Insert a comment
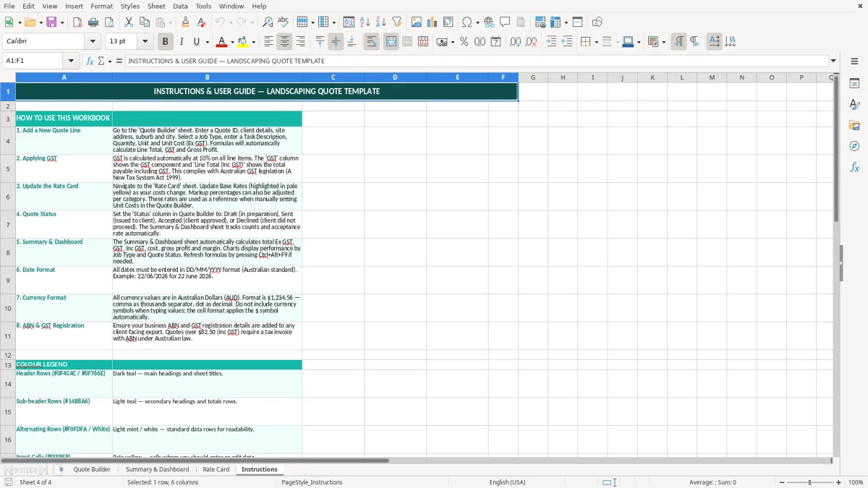Screen dimensions: 868x488 (505, 22)
